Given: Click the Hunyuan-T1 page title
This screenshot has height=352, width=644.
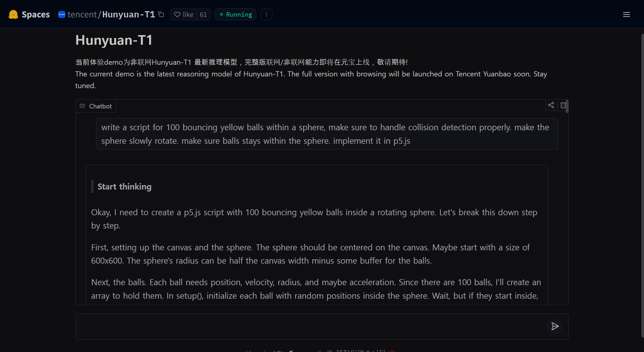Looking at the screenshot, I should coord(114,40).
